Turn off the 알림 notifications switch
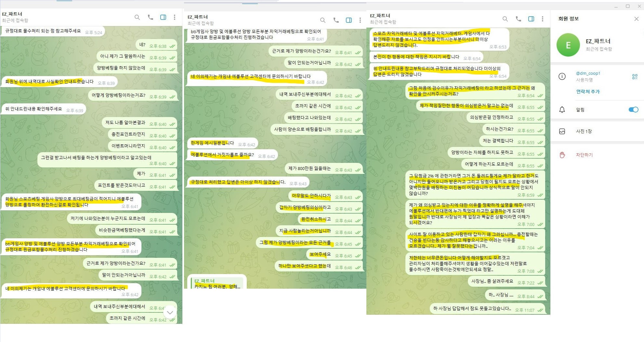This screenshot has width=644, height=342. coord(633,110)
